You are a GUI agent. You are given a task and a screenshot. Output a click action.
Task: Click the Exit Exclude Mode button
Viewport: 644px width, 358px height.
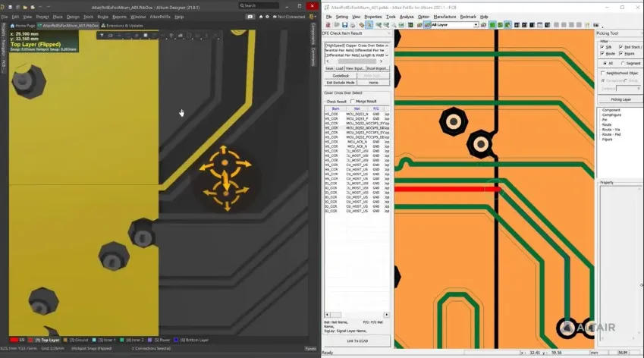(x=341, y=83)
